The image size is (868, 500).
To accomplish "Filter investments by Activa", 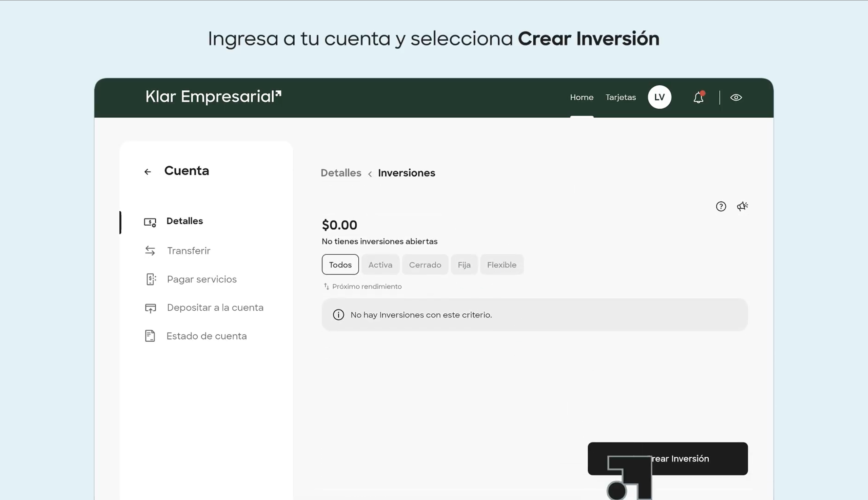I will [380, 265].
